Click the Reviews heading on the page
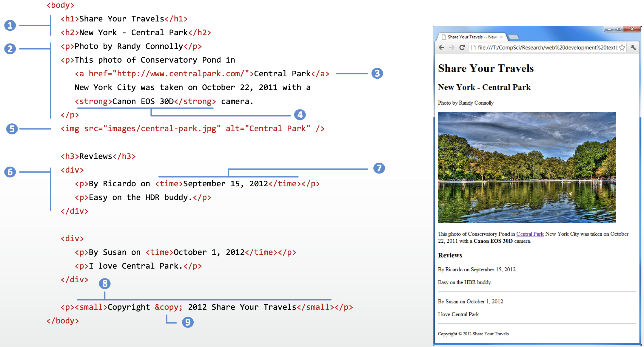This screenshot has height=347, width=644. 450,255
